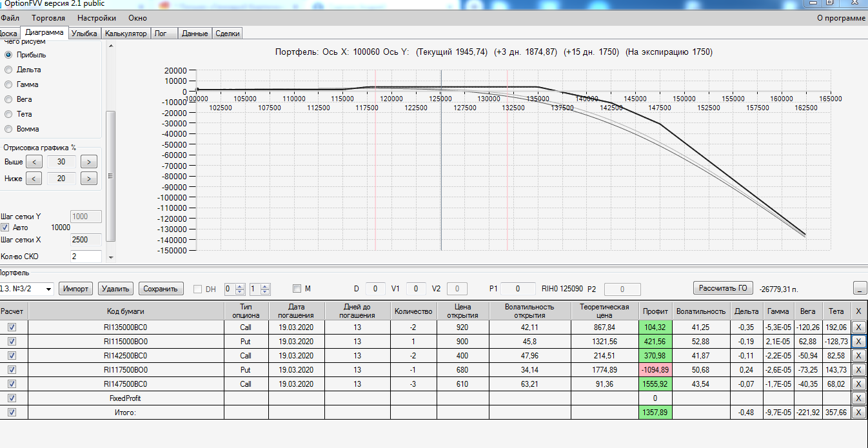Open О программе menu item
The image size is (868, 448).
pos(841,18)
